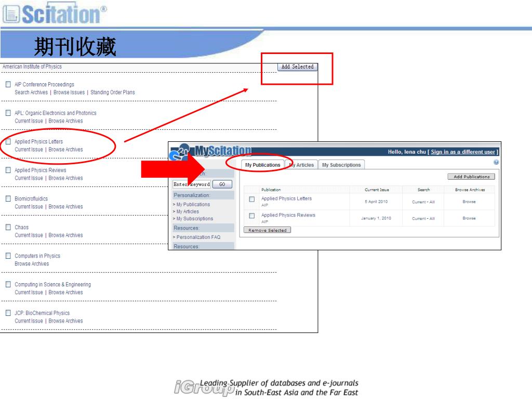Click the Scitation logo
Screen dimensions: 532x399
coord(54,14)
